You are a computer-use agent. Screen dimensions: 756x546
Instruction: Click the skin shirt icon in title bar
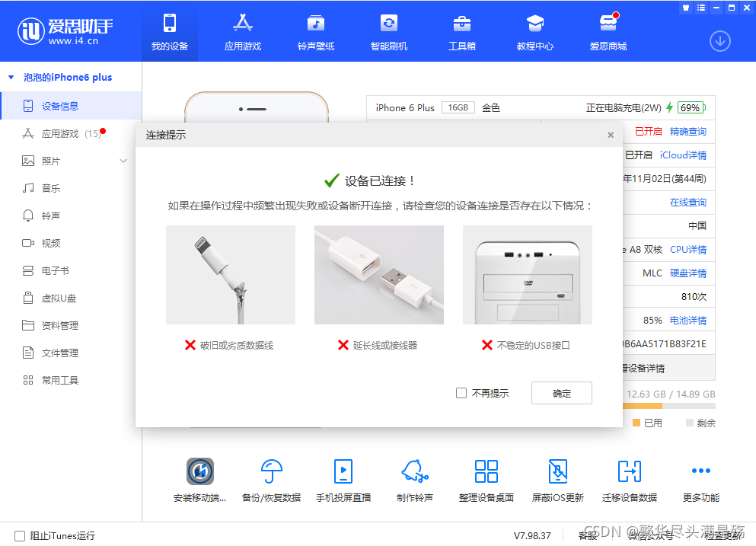(x=686, y=8)
